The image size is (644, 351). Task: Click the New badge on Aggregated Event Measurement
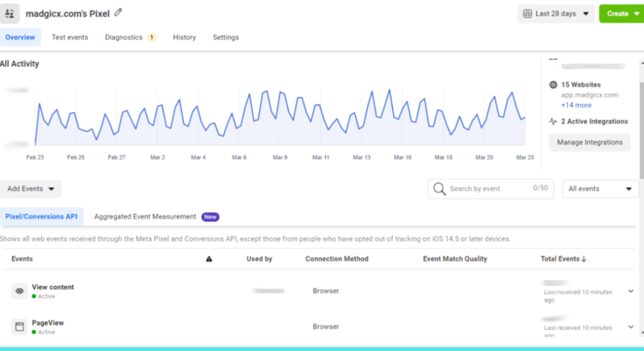pyautogui.click(x=210, y=216)
